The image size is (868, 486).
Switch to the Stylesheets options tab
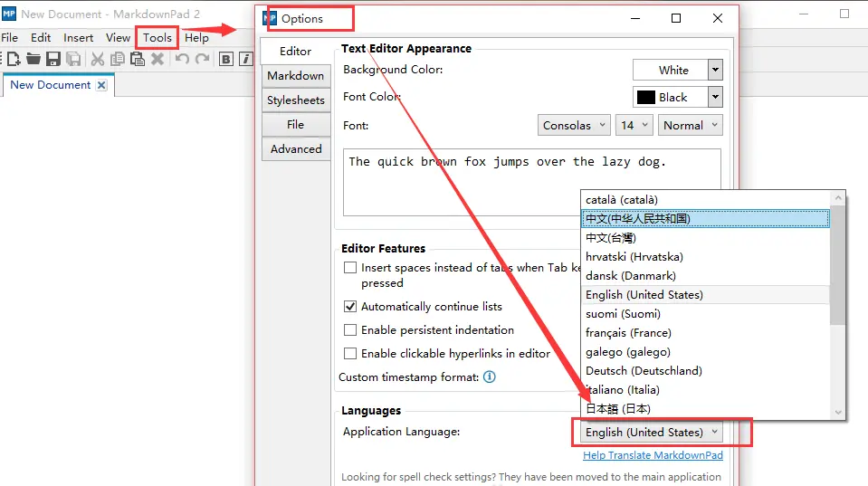[296, 100]
